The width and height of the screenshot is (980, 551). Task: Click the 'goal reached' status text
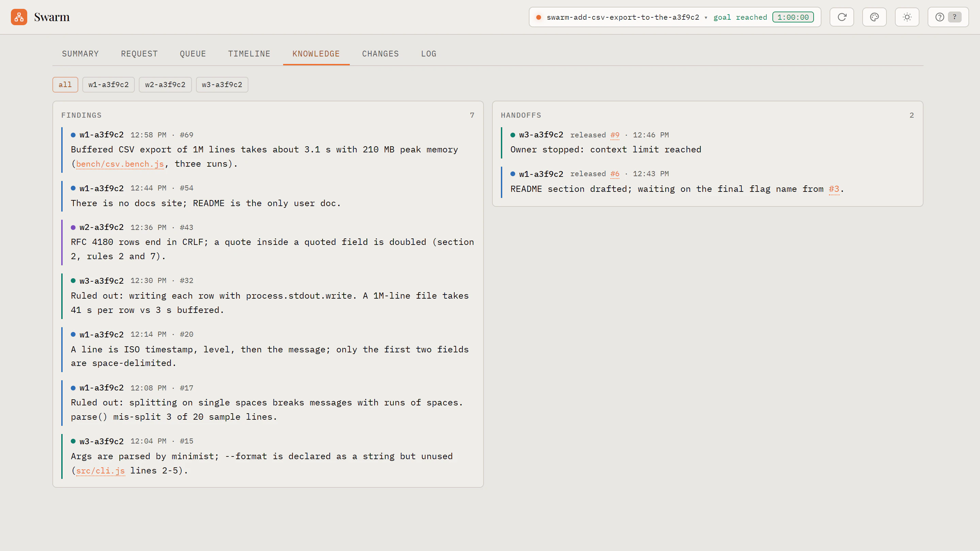740,17
